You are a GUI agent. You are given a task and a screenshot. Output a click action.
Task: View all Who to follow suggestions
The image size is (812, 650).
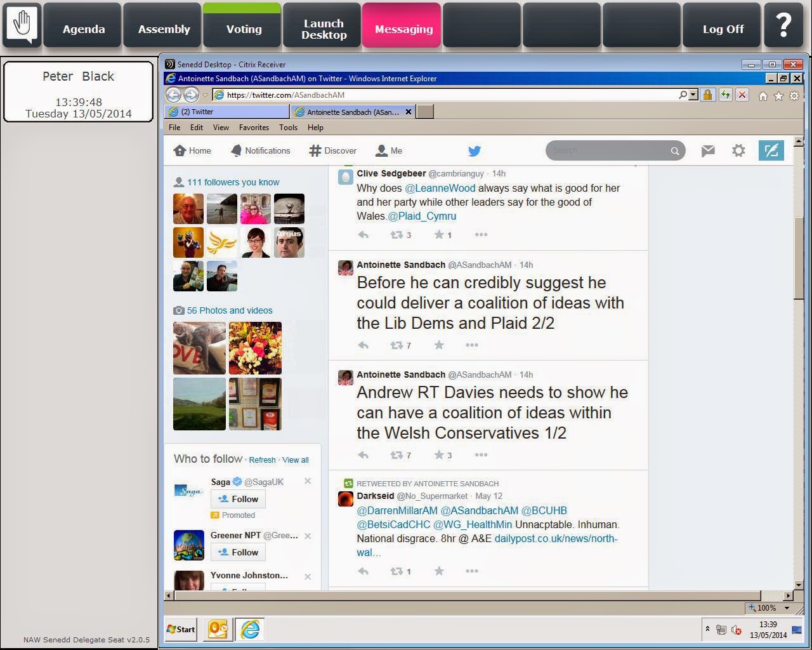click(296, 460)
